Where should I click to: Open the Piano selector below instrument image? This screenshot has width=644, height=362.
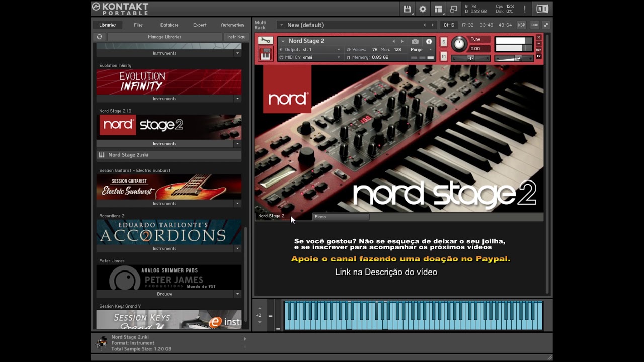[x=341, y=217]
